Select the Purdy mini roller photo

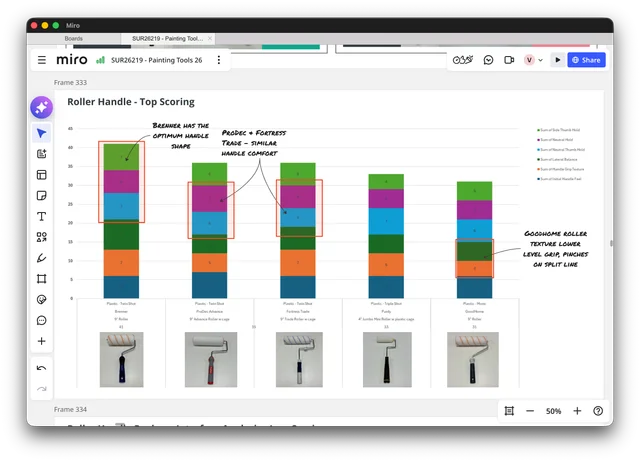click(x=387, y=359)
